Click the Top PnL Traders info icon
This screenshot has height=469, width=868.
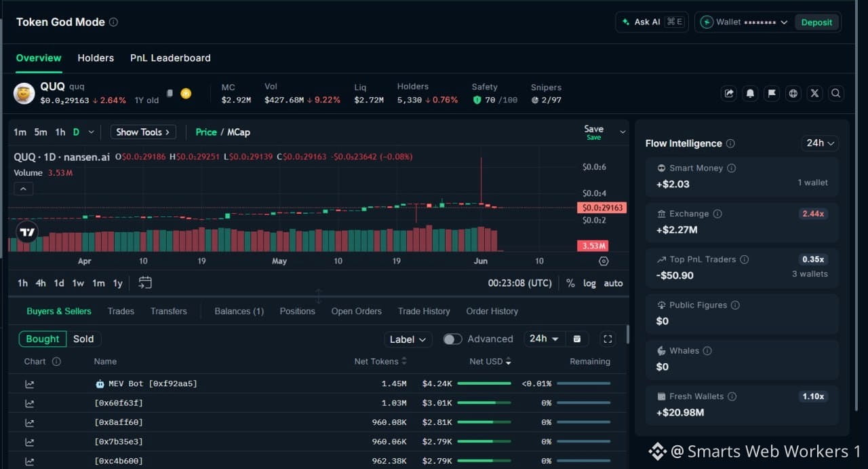tap(744, 259)
